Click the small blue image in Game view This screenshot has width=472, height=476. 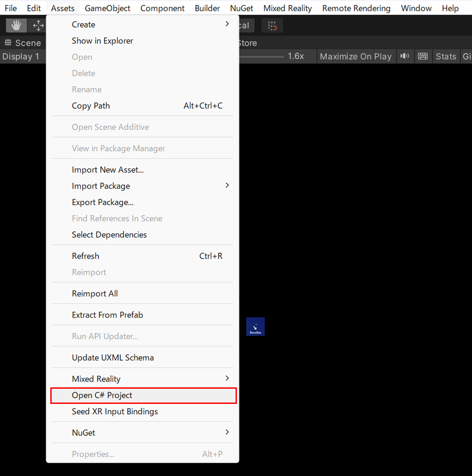click(255, 327)
